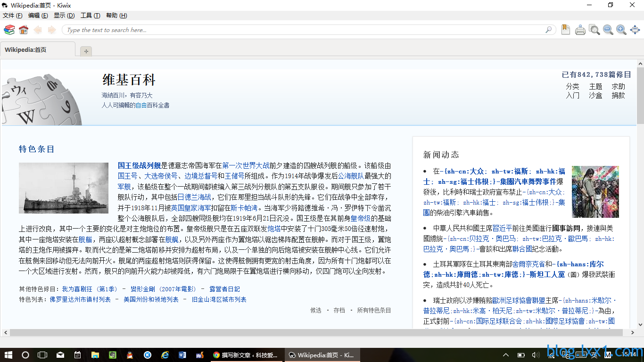Open the Mail app on the taskbar
Image resolution: width=644 pixels, height=362 pixels.
click(60, 355)
